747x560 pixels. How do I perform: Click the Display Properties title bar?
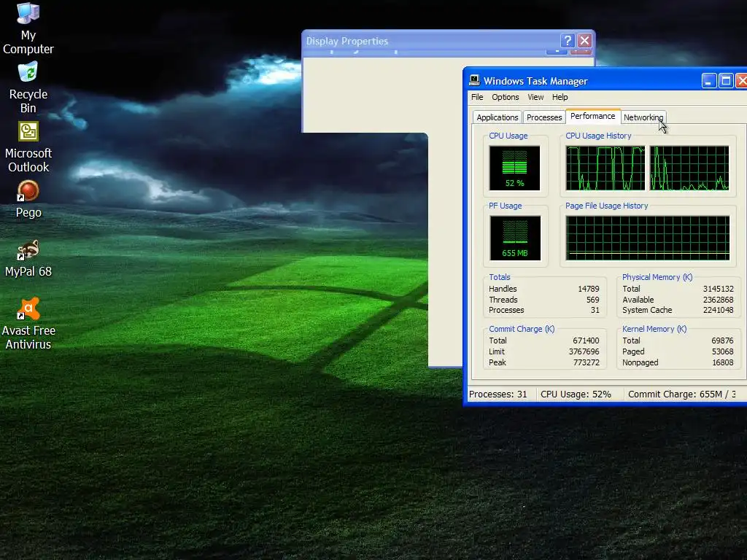[x=431, y=41]
